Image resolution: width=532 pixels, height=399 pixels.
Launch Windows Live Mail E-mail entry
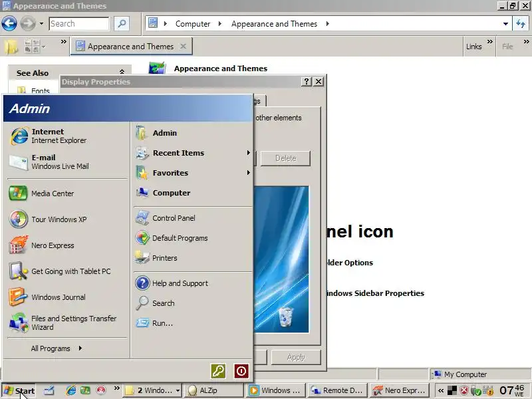click(67, 162)
